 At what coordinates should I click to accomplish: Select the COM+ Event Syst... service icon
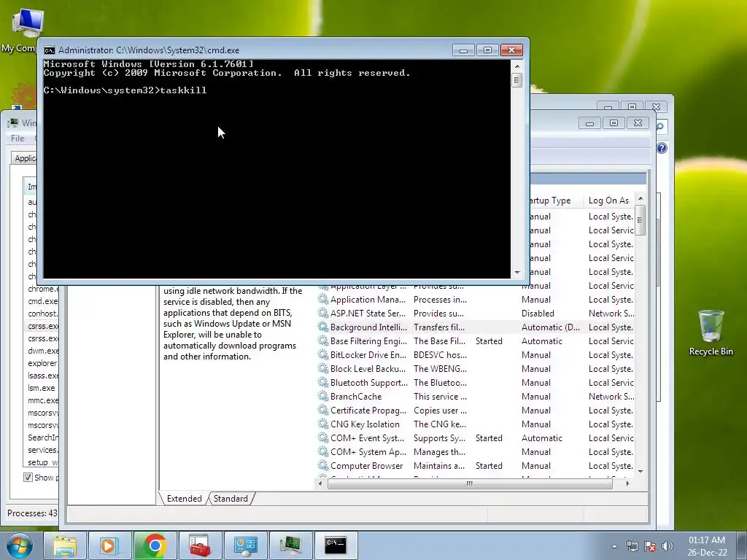pos(323,437)
